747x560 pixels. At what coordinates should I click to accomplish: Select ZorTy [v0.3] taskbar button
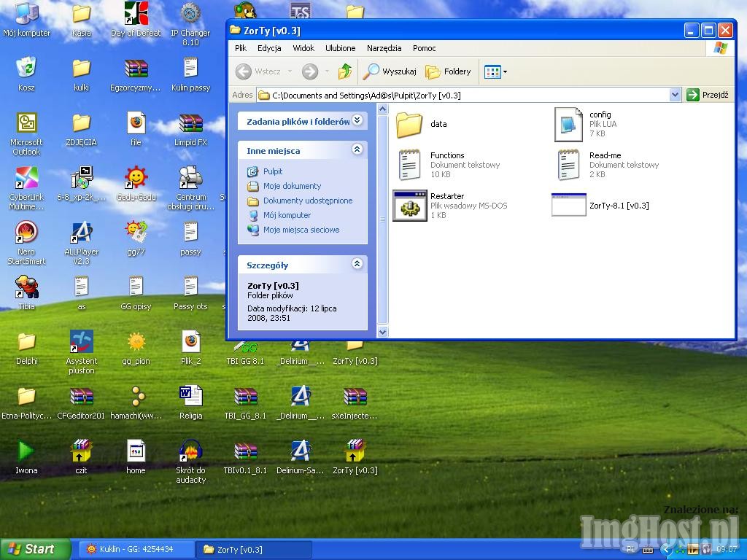pos(253,549)
